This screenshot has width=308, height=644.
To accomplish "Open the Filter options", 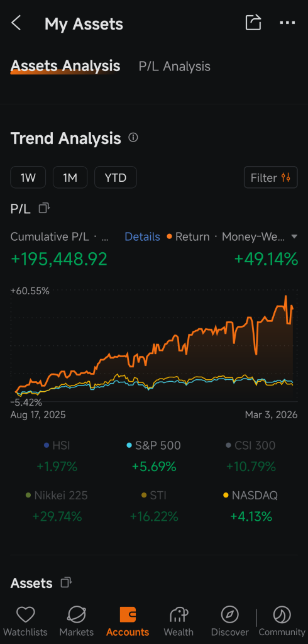I will coord(271,177).
